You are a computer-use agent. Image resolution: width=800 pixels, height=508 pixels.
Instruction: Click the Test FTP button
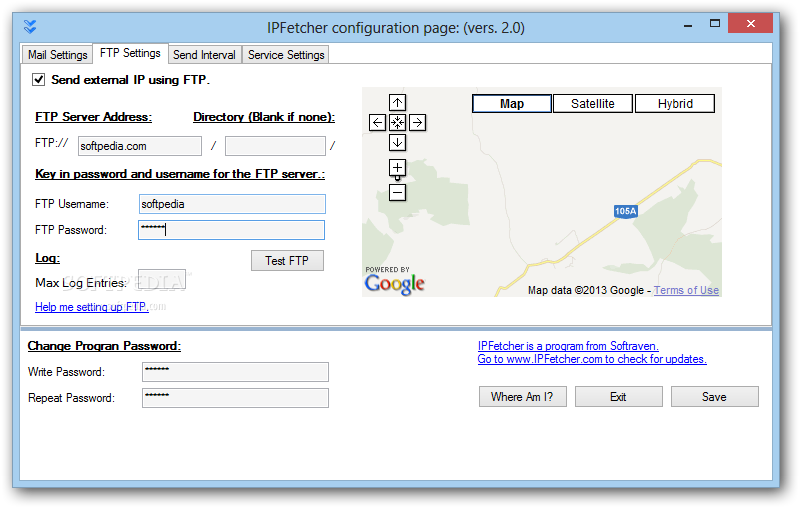(287, 261)
